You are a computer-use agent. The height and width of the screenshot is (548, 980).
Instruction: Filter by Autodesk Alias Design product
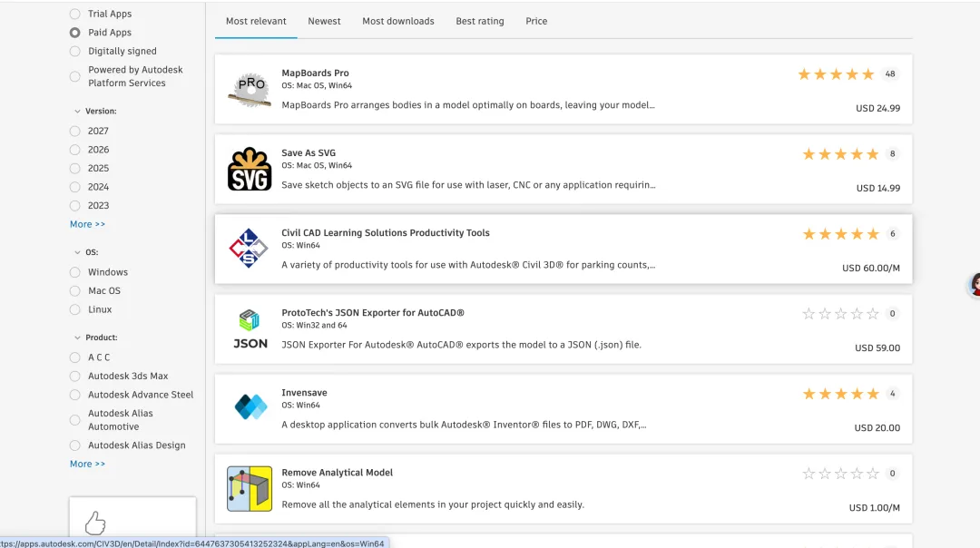(75, 445)
